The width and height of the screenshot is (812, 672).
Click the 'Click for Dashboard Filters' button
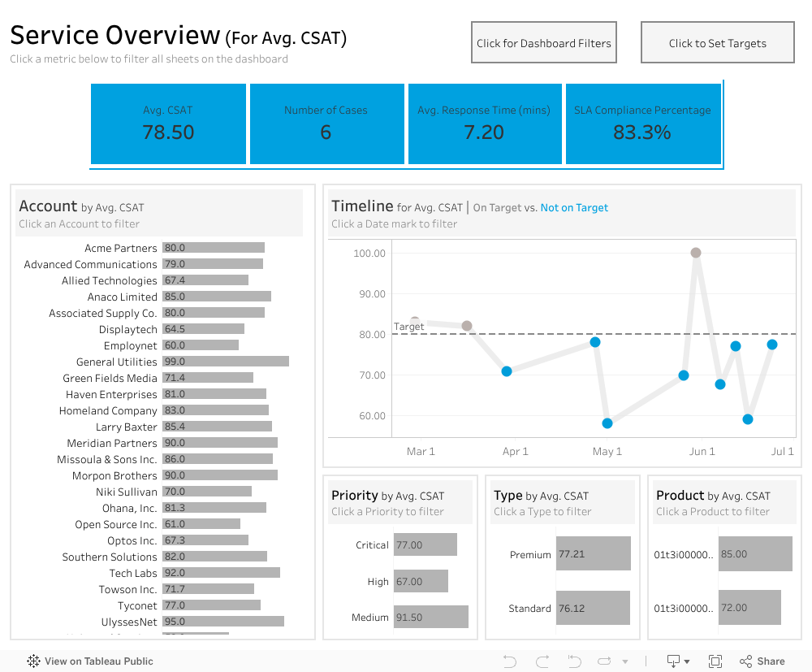tap(543, 42)
